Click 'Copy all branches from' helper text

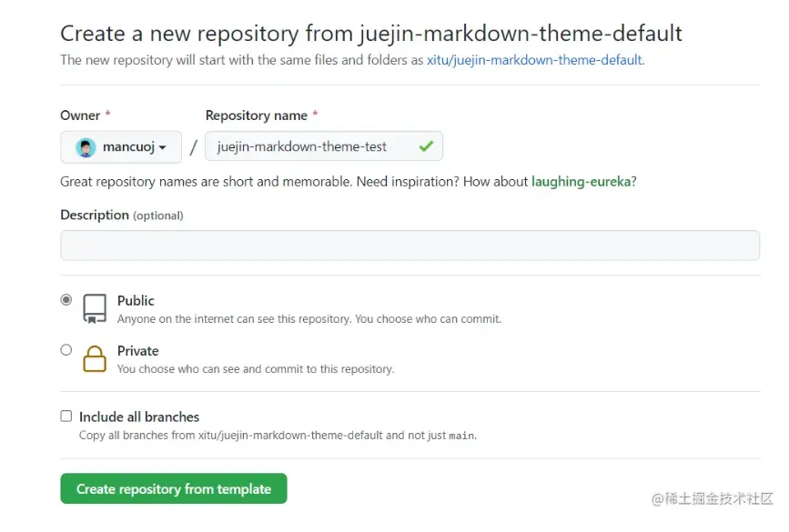coord(278,435)
